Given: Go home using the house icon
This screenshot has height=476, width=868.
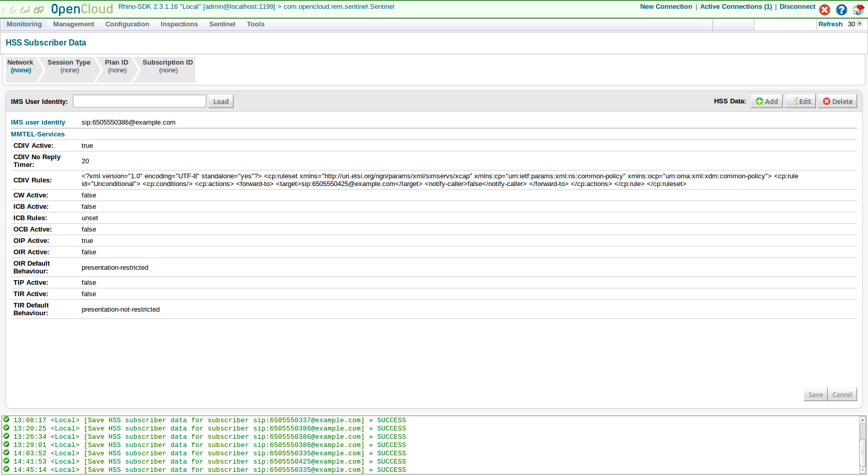Looking at the screenshot, I should click(x=858, y=10).
